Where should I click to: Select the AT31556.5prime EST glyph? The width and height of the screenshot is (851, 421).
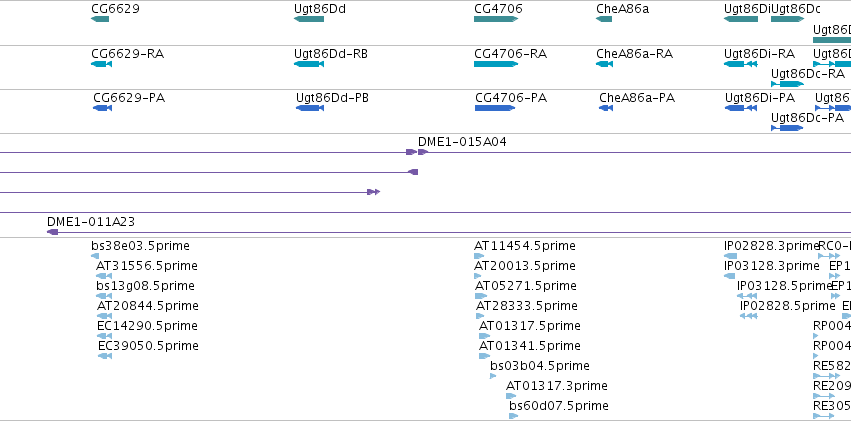[x=104, y=276]
